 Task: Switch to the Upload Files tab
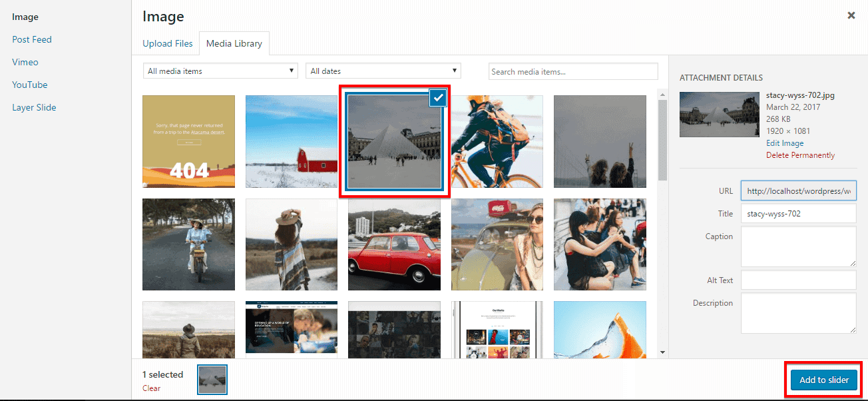click(x=168, y=43)
